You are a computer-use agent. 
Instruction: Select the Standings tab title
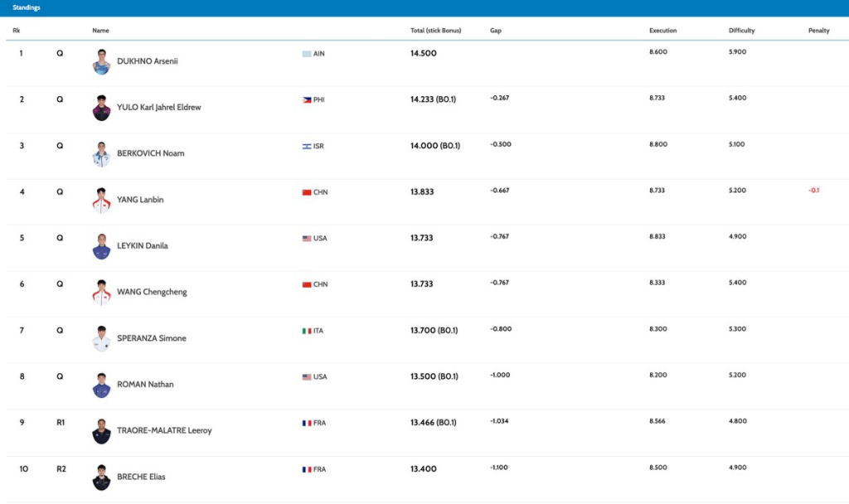coord(26,7)
